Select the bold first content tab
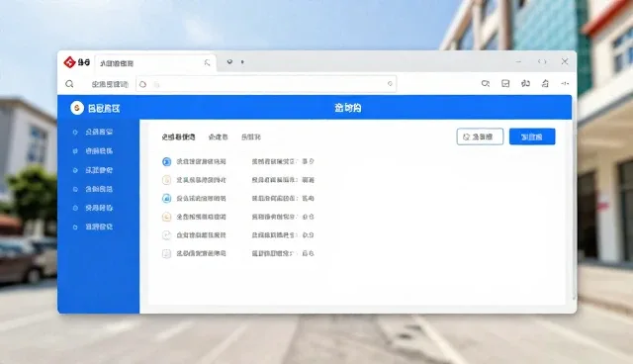The height and width of the screenshot is (364, 633). click(178, 136)
